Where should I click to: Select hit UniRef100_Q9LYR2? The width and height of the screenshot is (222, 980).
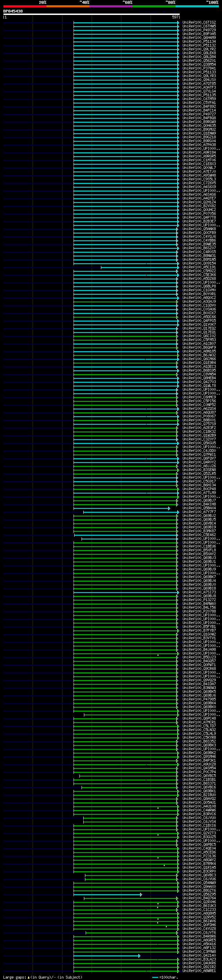[199, 49]
